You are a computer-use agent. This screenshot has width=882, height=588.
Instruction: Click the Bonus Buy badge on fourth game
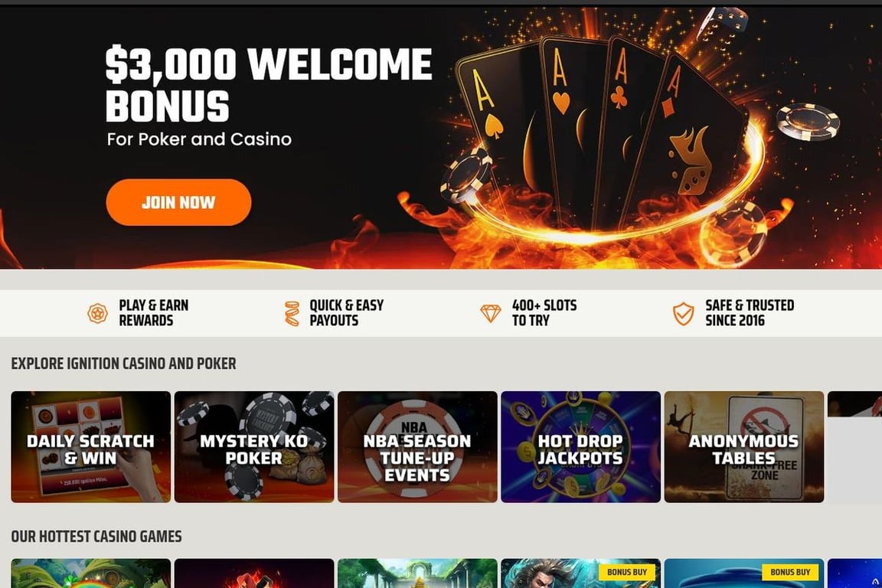click(626, 572)
